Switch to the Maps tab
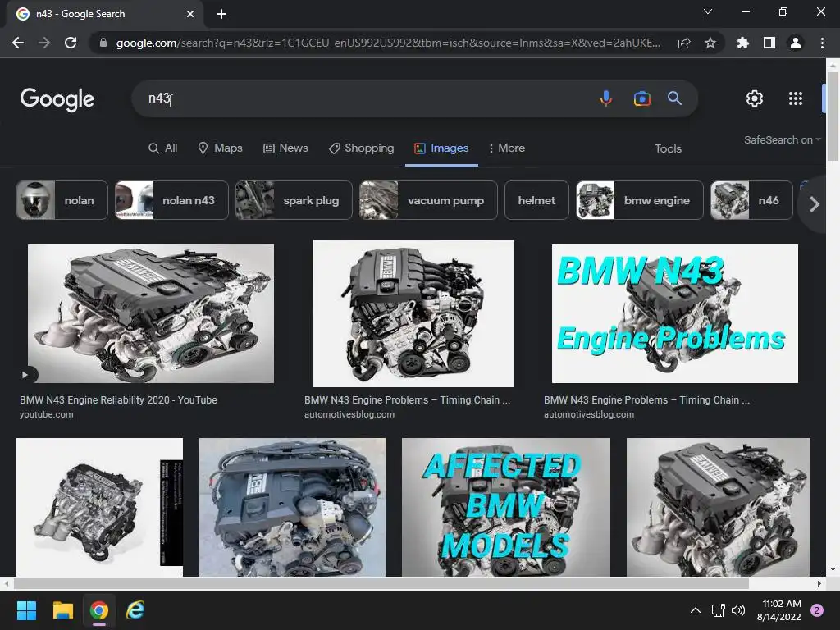Image resolution: width=840 pixels, height=630 pixels. coord(220,148)
